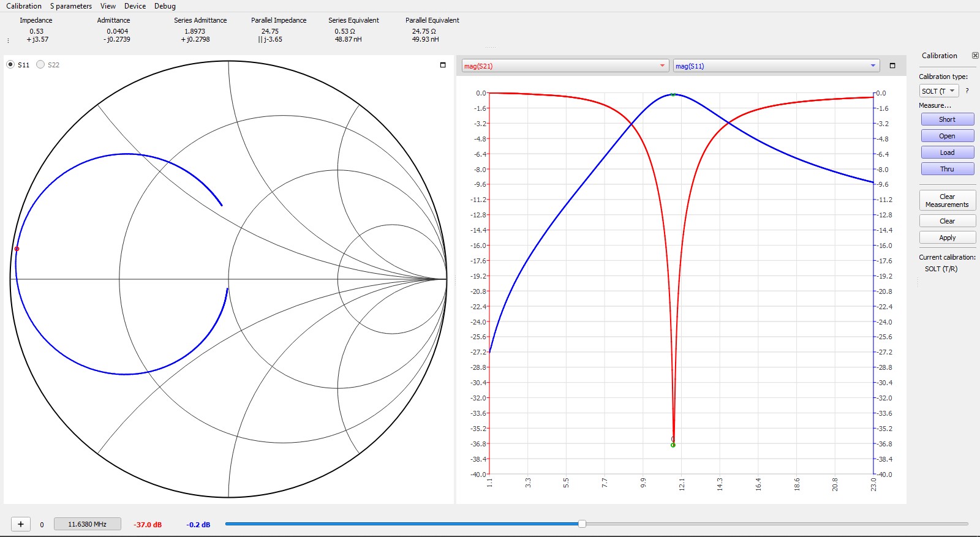The height and width of the screenshot is (537, 980).
Task: Click the Parallel Impedance 24.75 value
Action: 270,31
